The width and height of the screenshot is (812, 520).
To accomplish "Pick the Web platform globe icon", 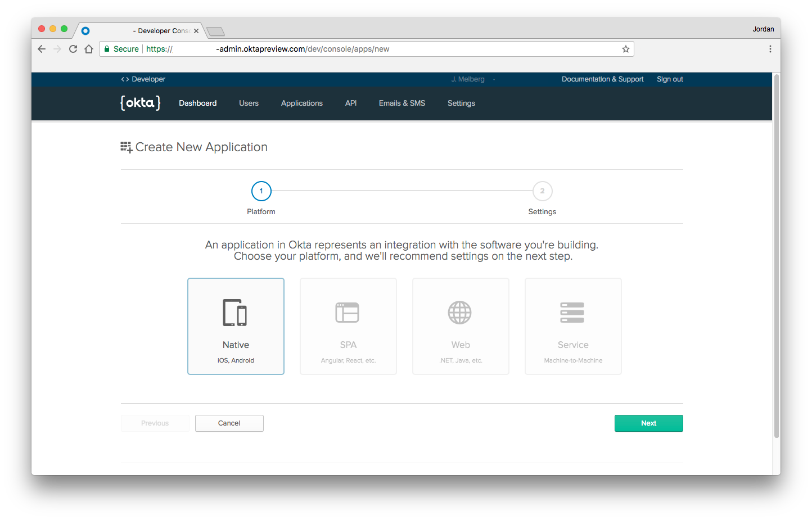I will coord(460,313).
